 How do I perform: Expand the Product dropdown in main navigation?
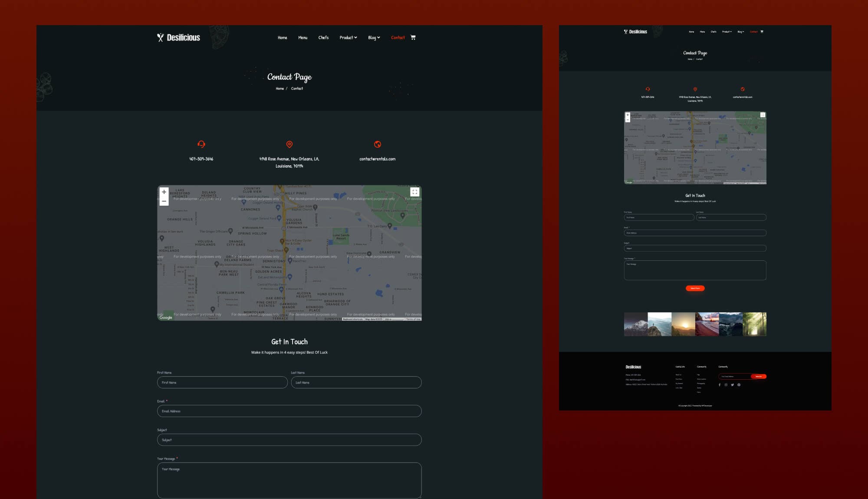(x=348, y=38)
